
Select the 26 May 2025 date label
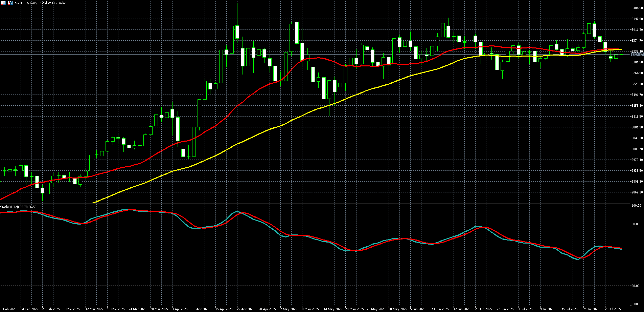click(376, 309)
